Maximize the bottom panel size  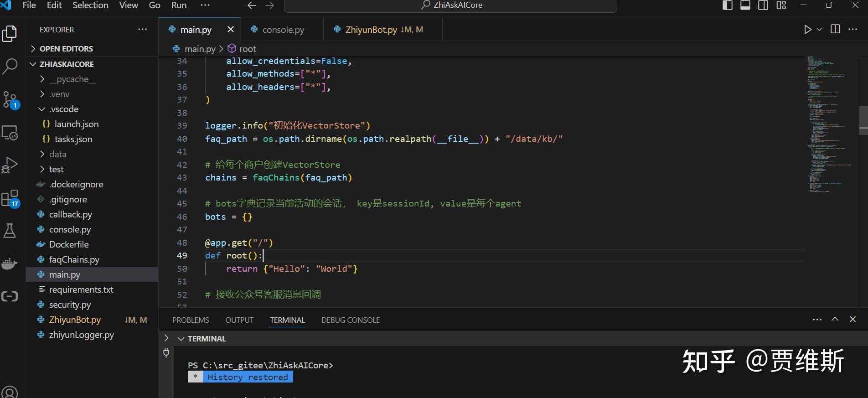[835, 319]
